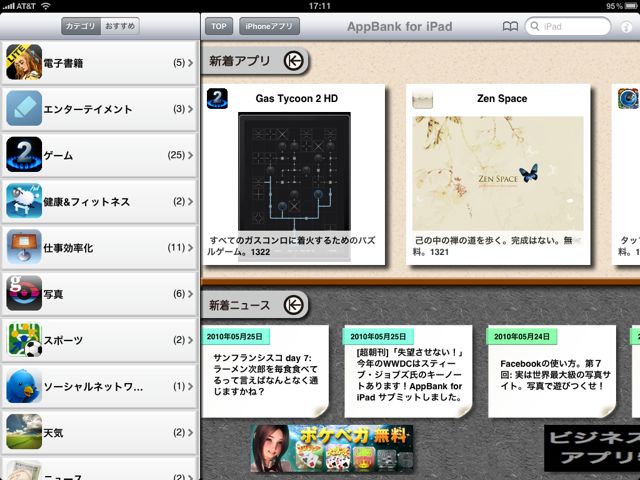Open the Gas Tycoon 2 HD screenshot
The image size is (640, 480).
294,172
